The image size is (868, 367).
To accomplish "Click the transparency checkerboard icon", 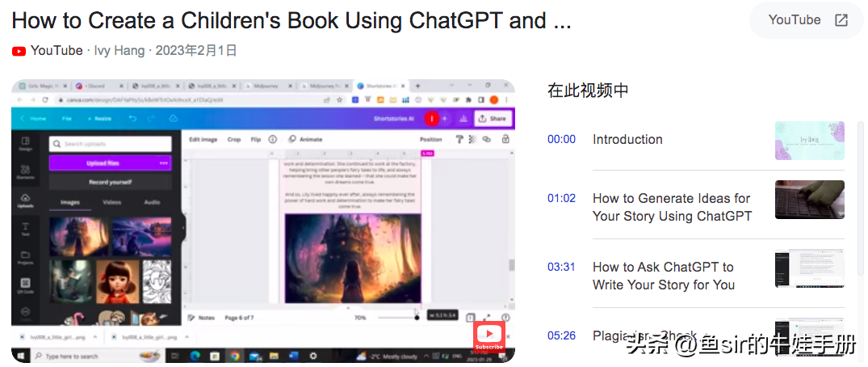I will click(472, 139).
